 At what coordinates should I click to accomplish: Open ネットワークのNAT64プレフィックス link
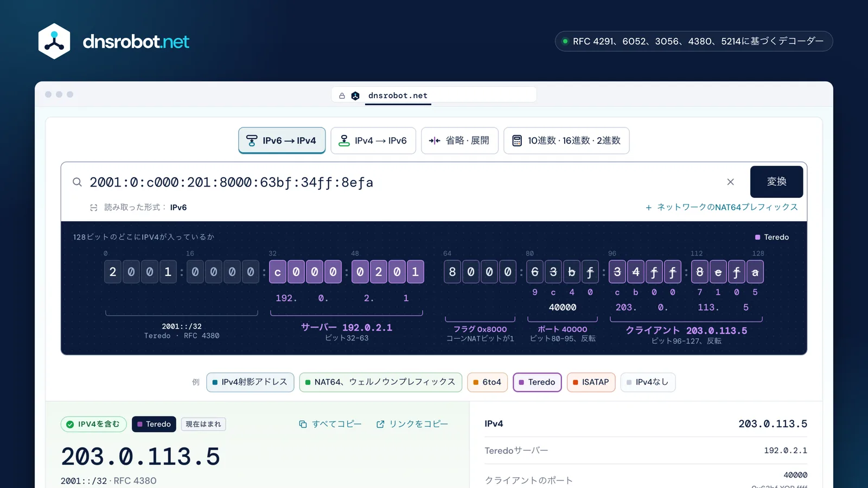tap(722, 208)
